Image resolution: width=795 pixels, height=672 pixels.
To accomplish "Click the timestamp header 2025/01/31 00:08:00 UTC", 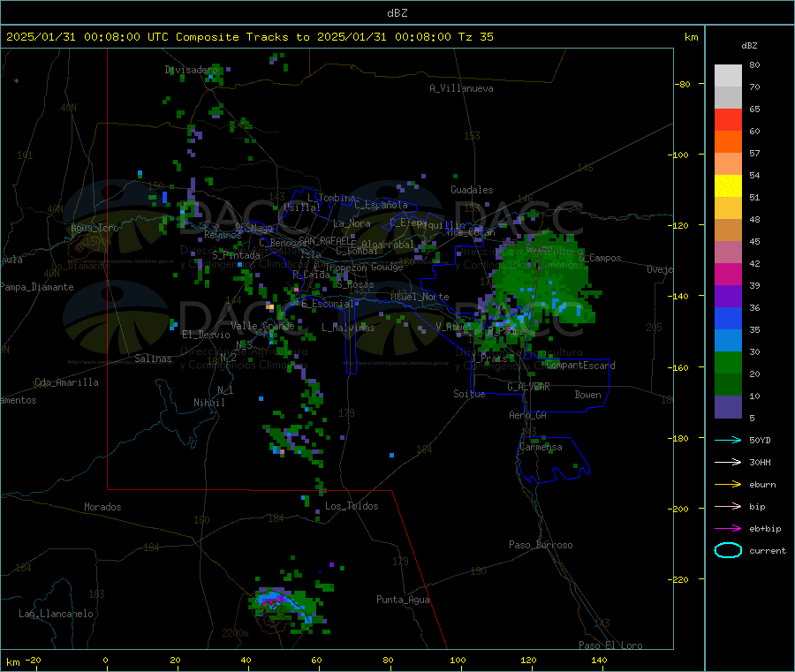I will point(87,37).
